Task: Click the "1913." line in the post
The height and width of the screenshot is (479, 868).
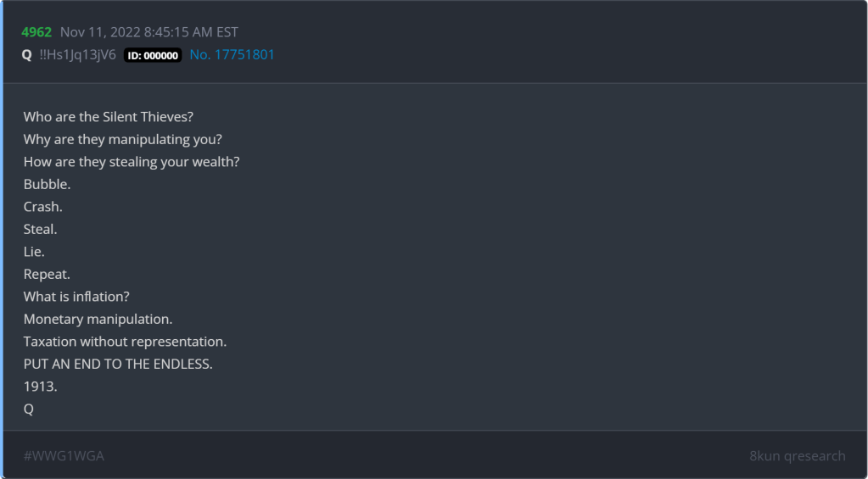Action: click(x=41, y=387)
